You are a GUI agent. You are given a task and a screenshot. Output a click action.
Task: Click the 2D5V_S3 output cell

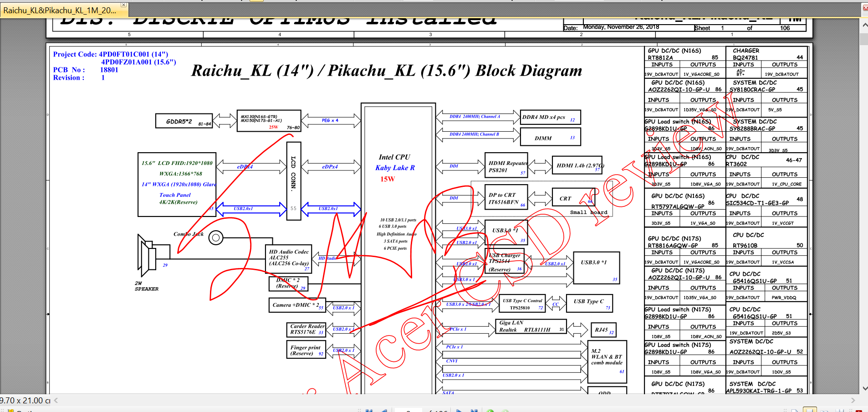[x=781, y=333]
